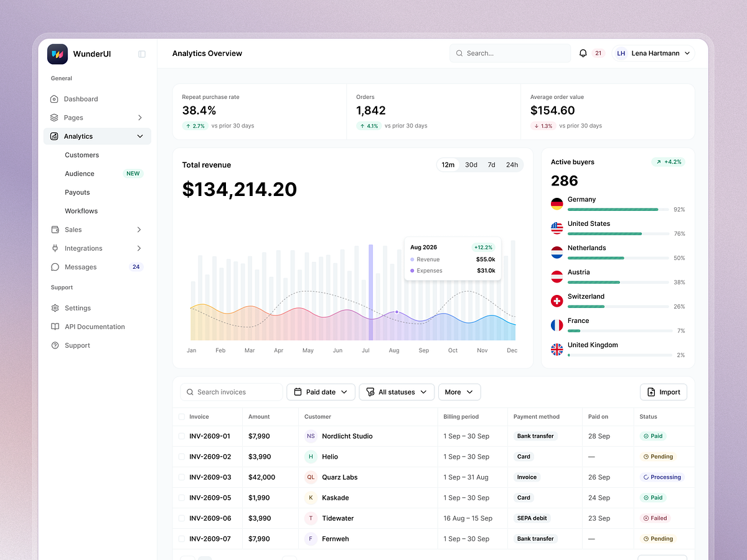Screen dimensions: 747x560
Task: Open the Paid date filter dropdown
Action: [x=321, y=392]
